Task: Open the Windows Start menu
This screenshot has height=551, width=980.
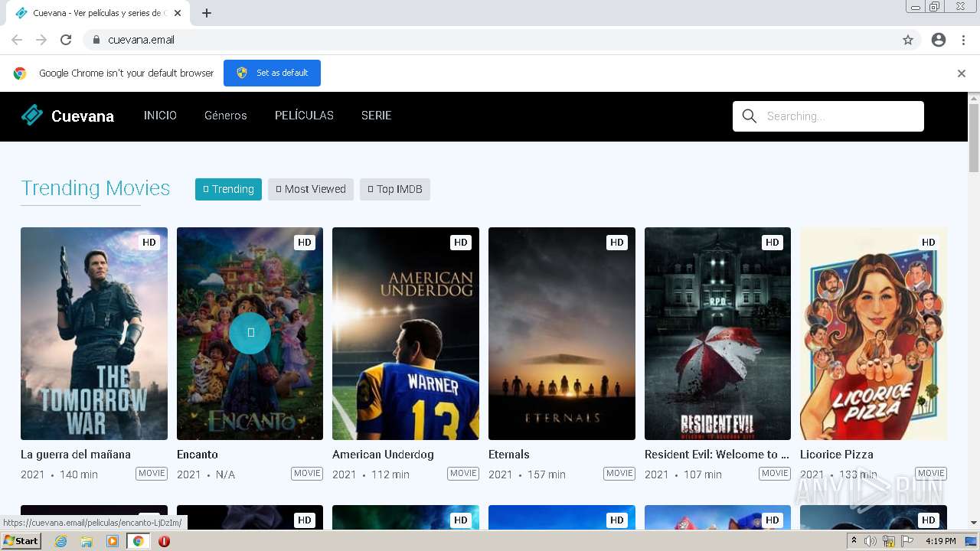Action: click(x=21, y=541)
